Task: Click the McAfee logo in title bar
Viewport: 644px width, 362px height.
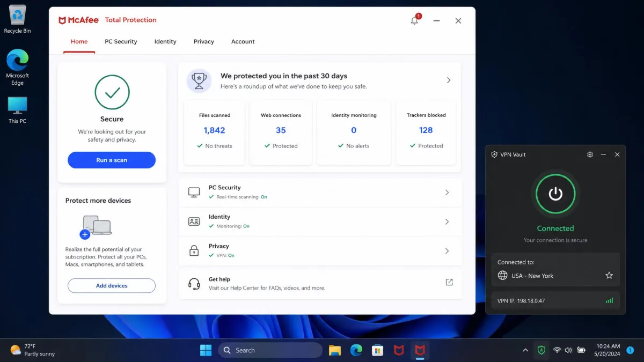Action: pyautogui.click(x=79, y=20)
